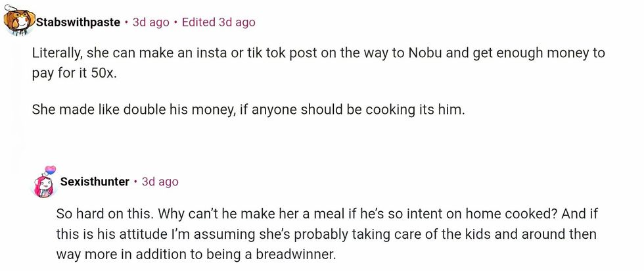
Task: Click "So hard on this" in the reply
Action: [x=99, y=215]
